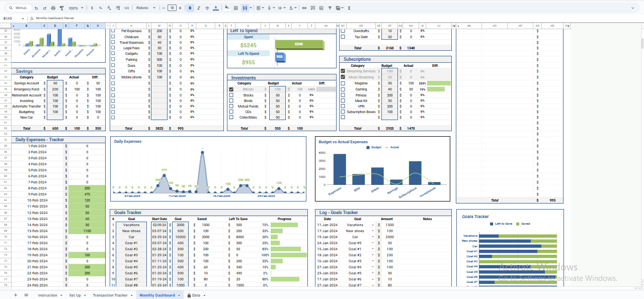Open the Set Up sheet tab
This screenshot has height=299, width=644.
tap(76, 295)
